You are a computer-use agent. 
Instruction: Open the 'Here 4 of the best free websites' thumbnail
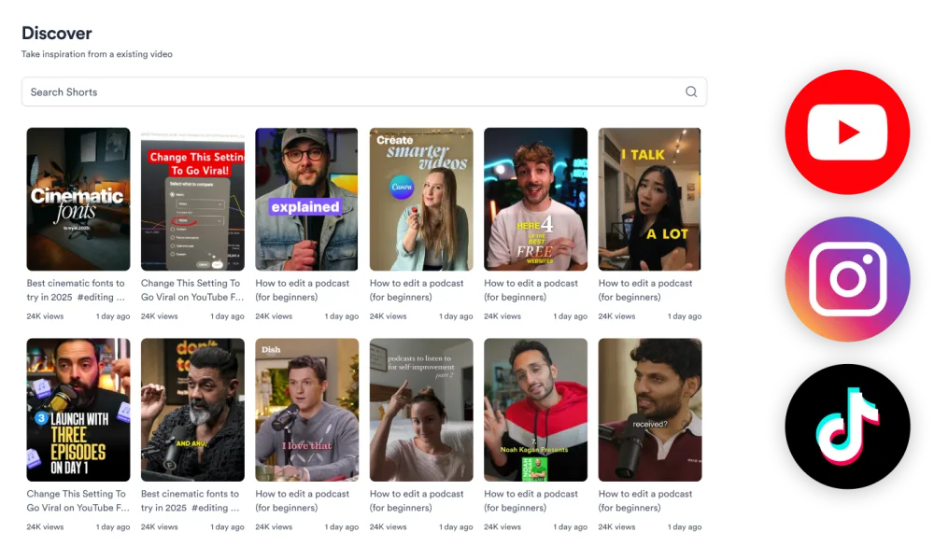pos(535,200)
